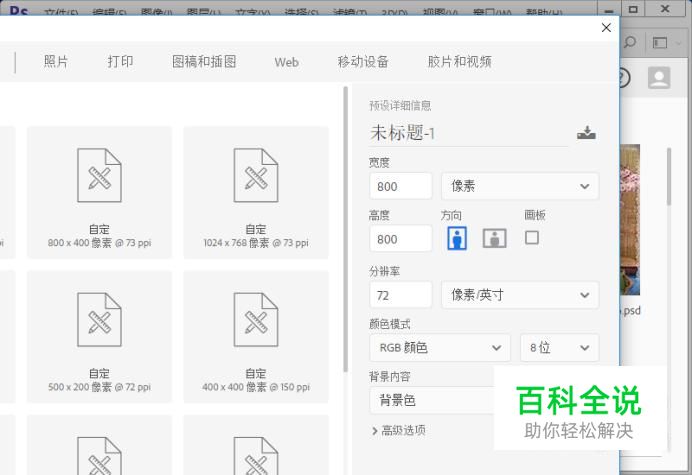This screenshot has height=475, width=692.
Task: Open the 像素/英寸 resolution unit dropdown
Action: click(x=520, y=295)
